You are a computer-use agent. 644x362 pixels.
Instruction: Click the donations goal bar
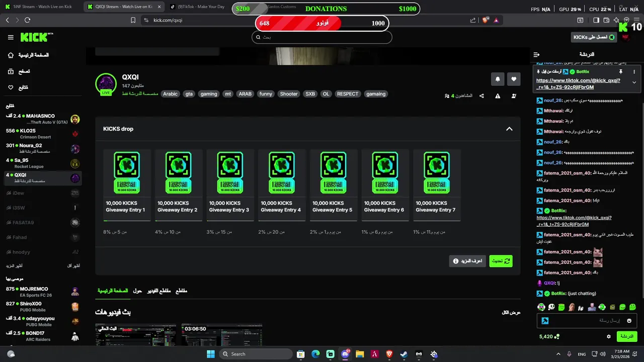pos(326,9)
